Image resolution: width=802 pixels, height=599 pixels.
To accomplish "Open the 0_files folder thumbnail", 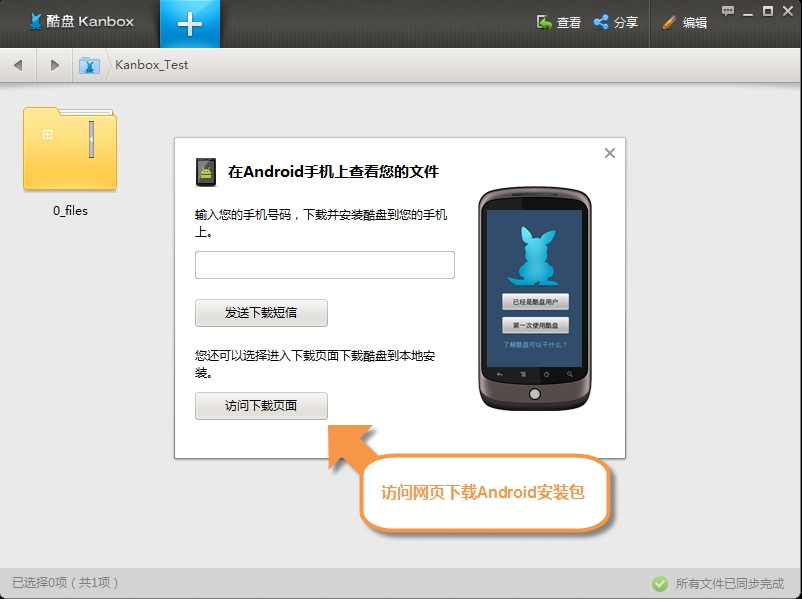I will (x=70, y=150).
